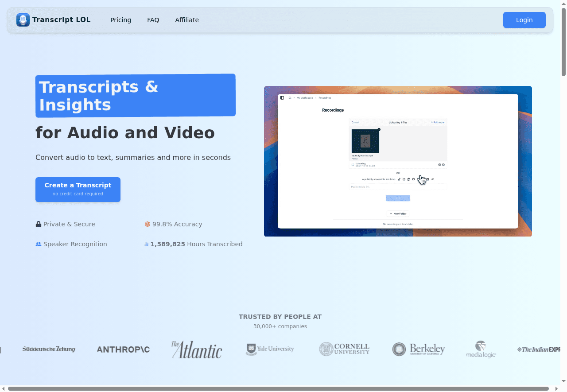Viewport: 567px width, 392px height.
Task: Click the Süddeutsche Zeitung logo
Action: pos(49,349)
